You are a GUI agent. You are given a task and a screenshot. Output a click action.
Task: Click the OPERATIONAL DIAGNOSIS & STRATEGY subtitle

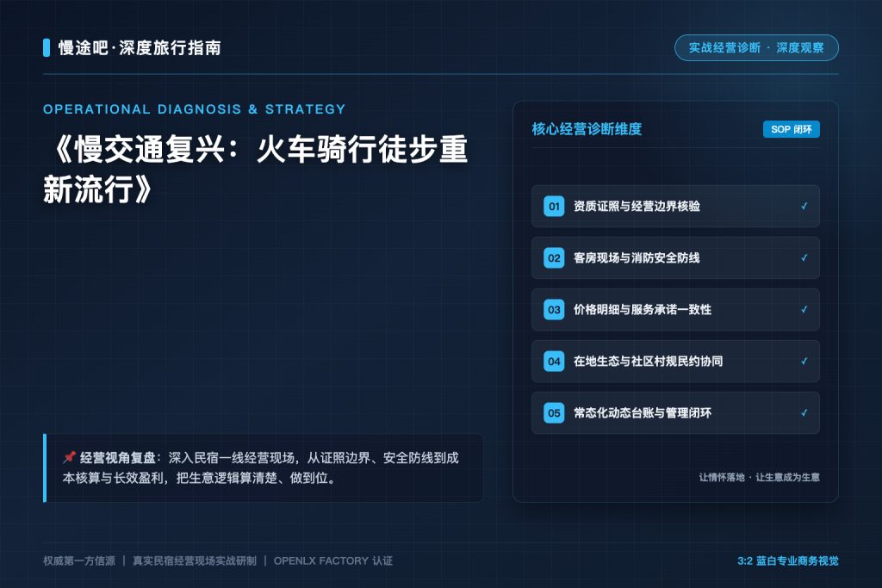[x=194, y=109]
